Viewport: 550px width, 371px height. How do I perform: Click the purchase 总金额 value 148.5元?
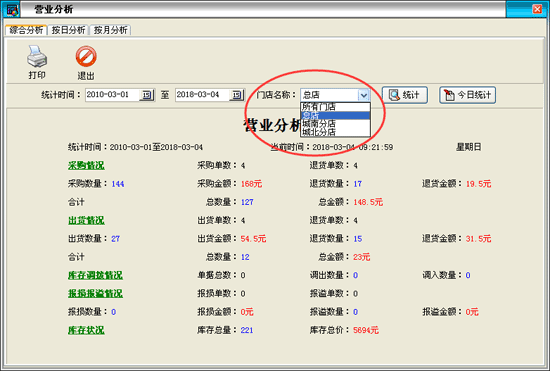pos(368,202)
